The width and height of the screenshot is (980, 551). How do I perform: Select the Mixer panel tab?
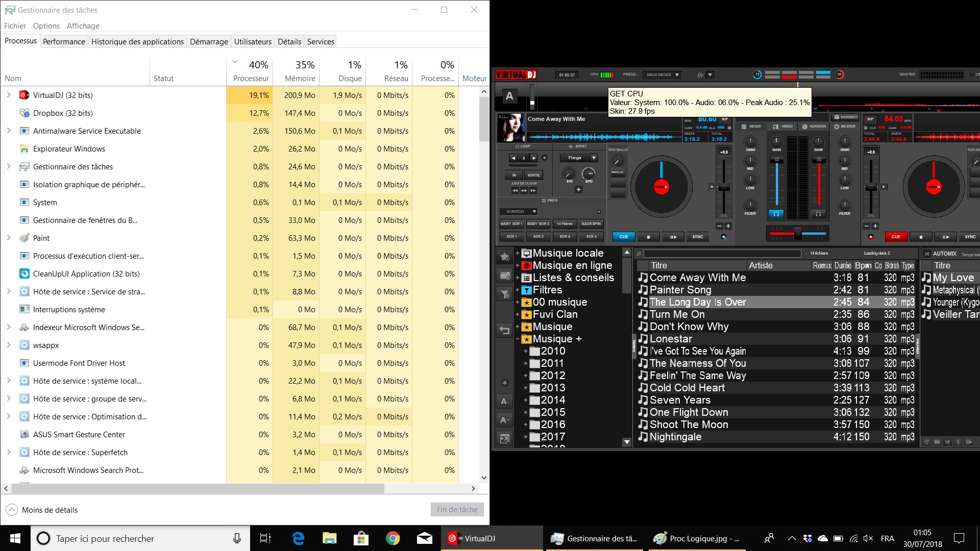(x=751, y=126)
